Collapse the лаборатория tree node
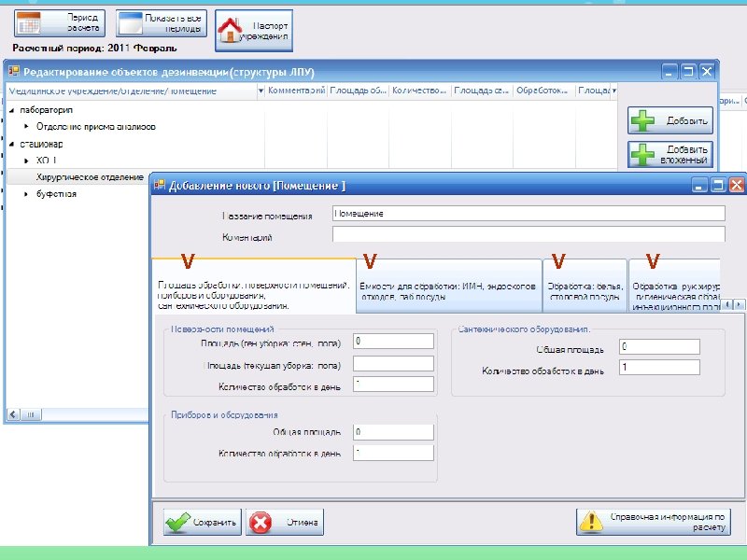The width and height of the screenshot is (747, 560). click(x=12, y=110)
